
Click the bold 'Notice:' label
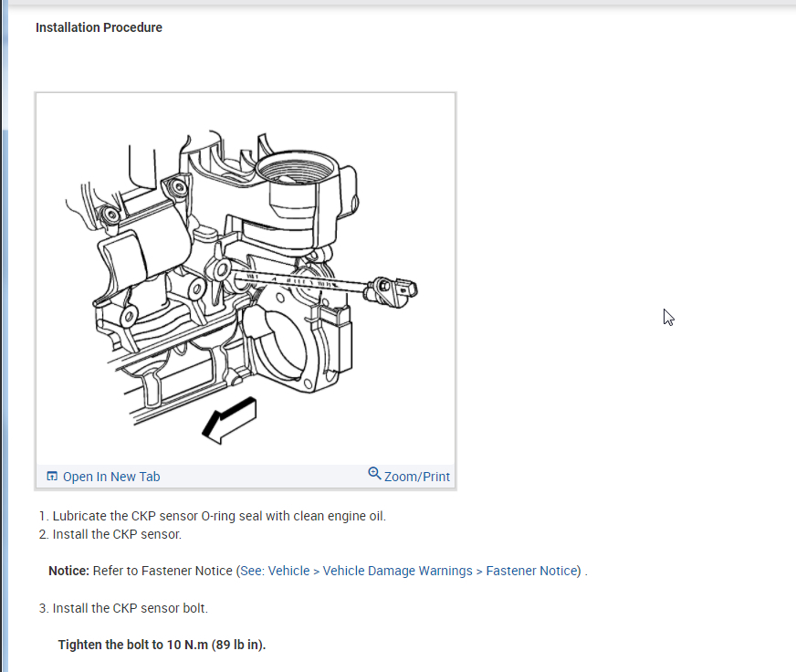tap(69, 571)
